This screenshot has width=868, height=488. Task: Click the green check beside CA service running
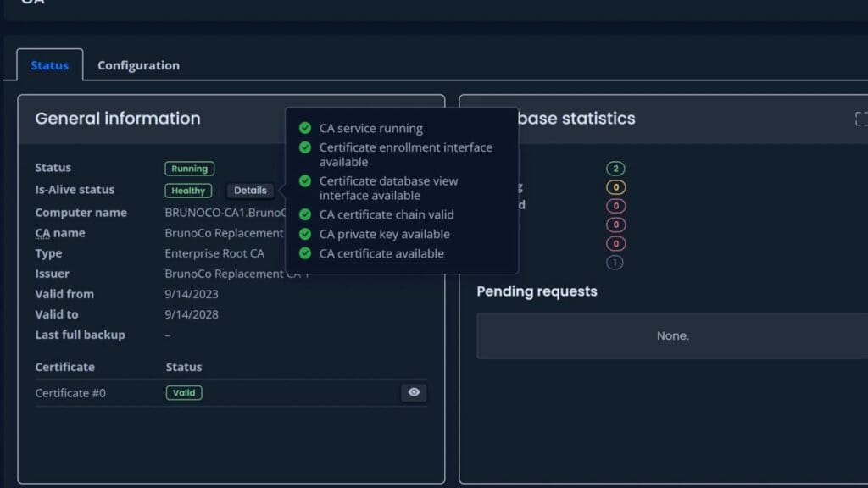305,128
